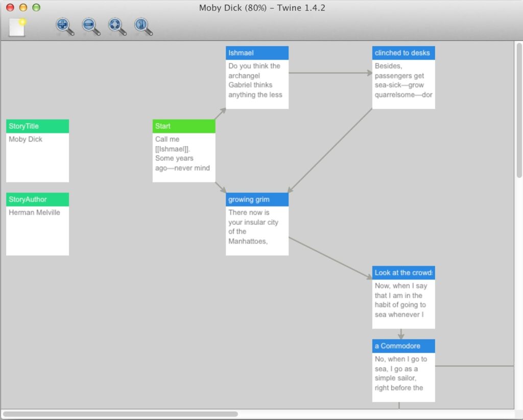The width and height of the screenshot is (523, 420).
Task: Click the zoom in magnifier icon
Action: click(x=64, y=26)
